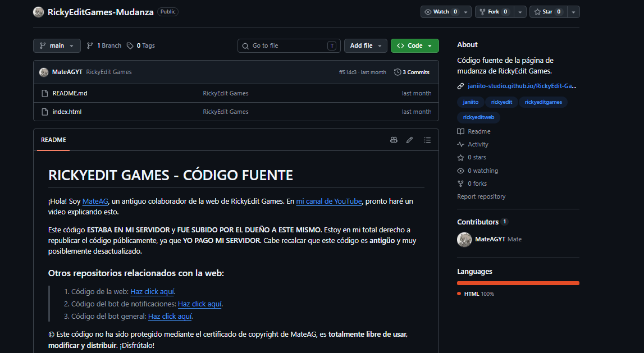Follow the MateAG link in the README

95,201
